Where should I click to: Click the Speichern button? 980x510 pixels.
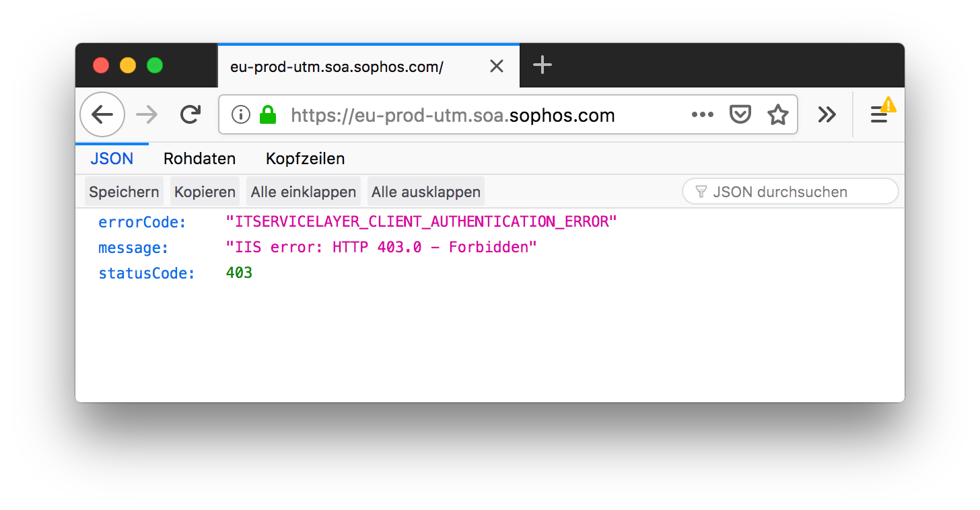[x=124, y=192]
